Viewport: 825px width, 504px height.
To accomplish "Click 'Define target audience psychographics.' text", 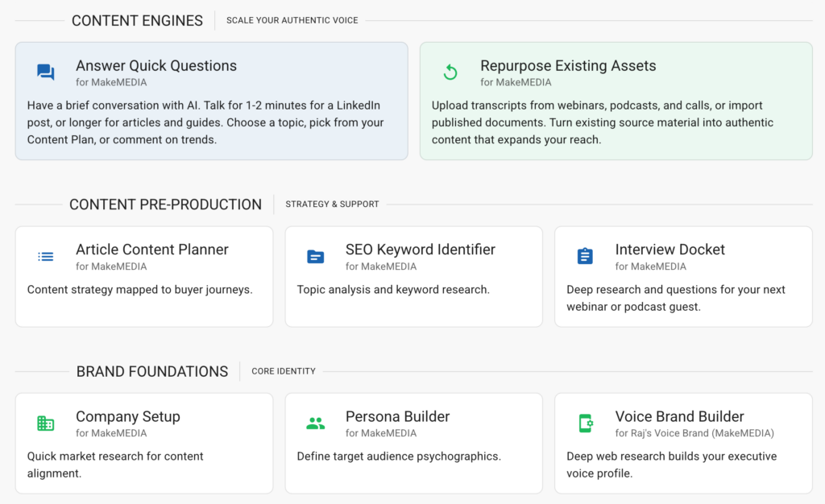I will 399,456.
